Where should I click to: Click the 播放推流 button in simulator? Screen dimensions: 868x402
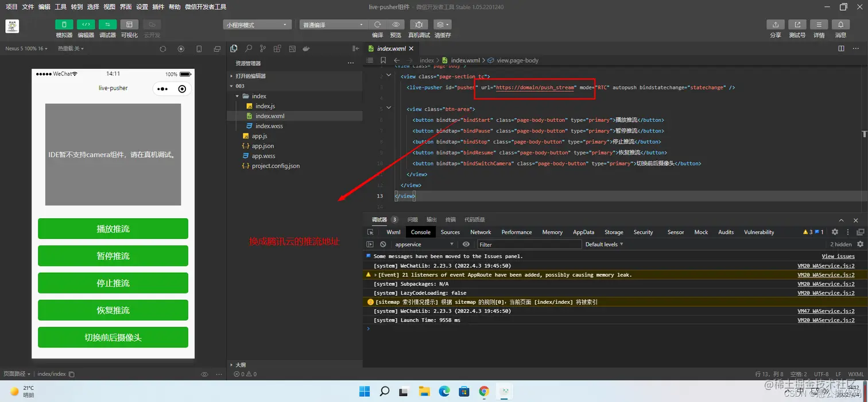point(113,229)
